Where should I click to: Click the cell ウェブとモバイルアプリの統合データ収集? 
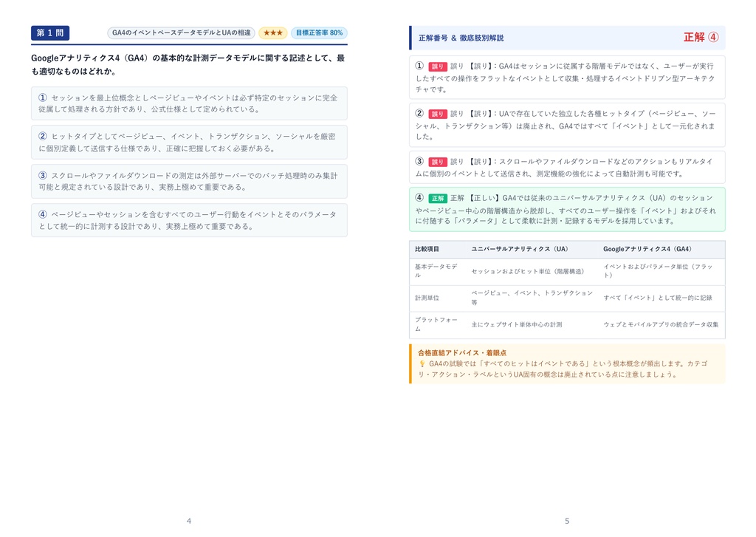(661, 325)
